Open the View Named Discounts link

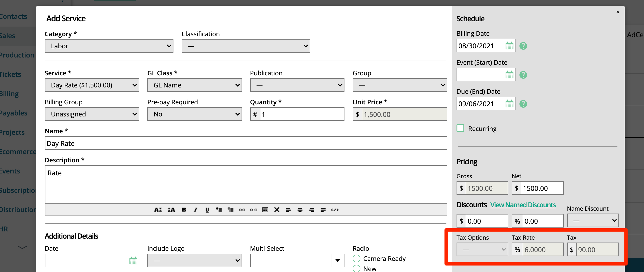(x=523, y=205)
